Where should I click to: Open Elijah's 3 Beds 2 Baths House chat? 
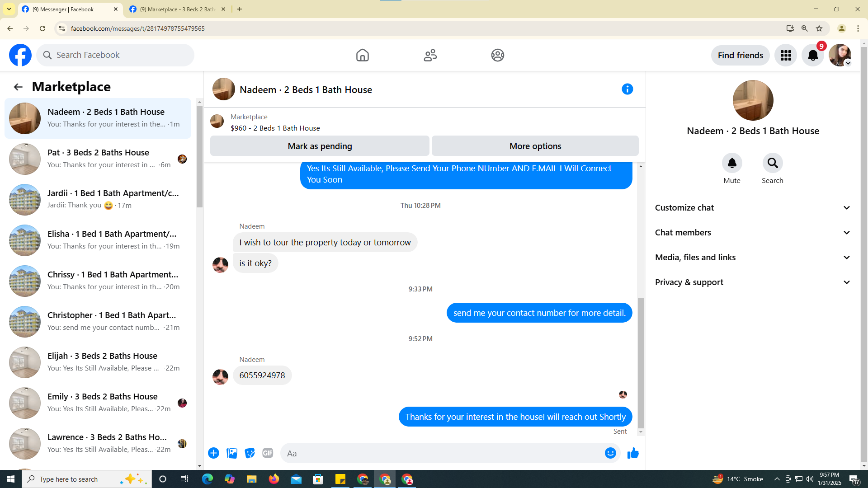(98, 362)
